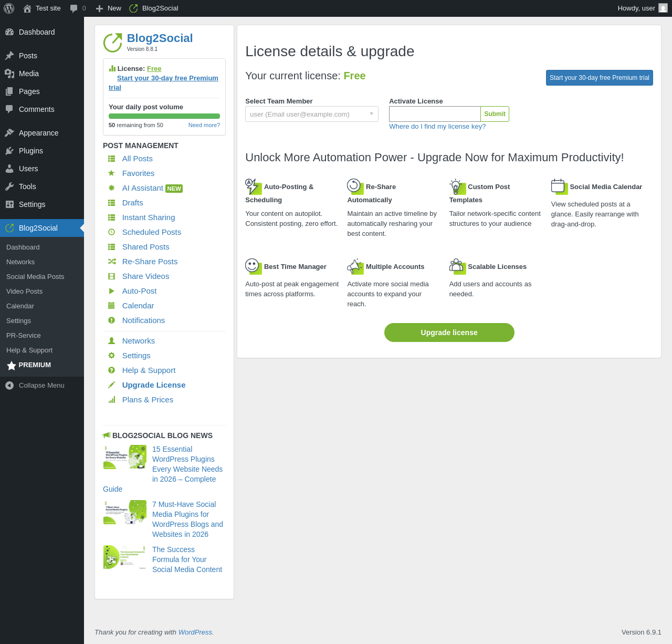Open Video Posts submenu item

[x=24, y=292]
